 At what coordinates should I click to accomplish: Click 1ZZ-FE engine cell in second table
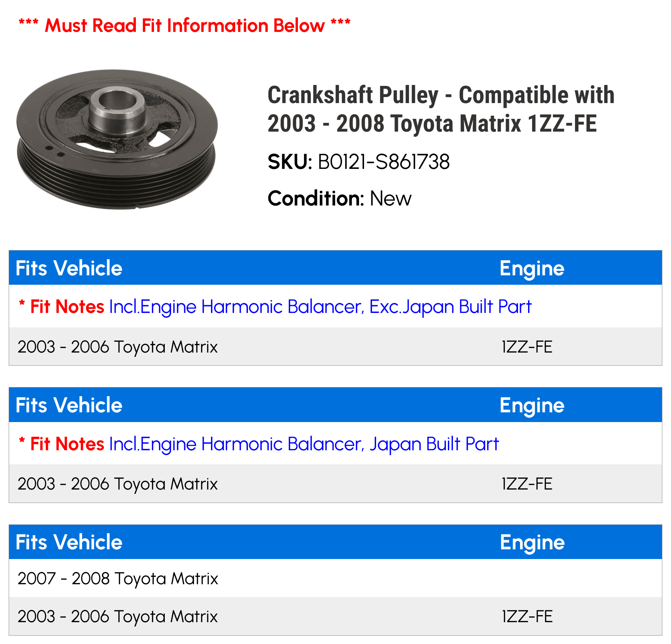pyautogui.click(x=527, y=484)
